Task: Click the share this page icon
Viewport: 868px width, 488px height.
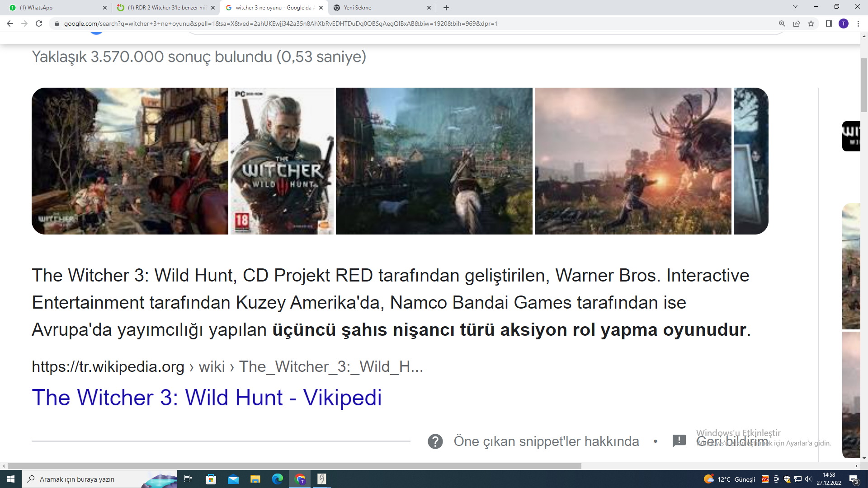Action: pyautogui.click(x=797, y=23)
